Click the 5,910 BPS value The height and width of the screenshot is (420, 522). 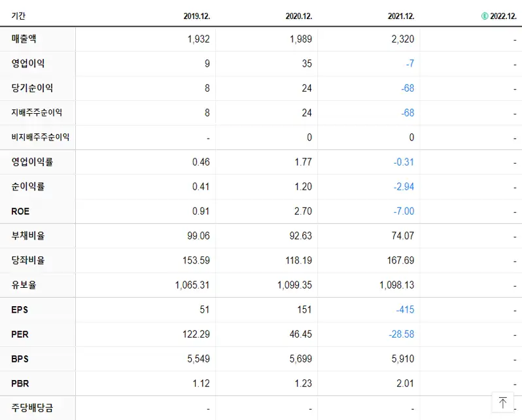[x=403, y=359]
